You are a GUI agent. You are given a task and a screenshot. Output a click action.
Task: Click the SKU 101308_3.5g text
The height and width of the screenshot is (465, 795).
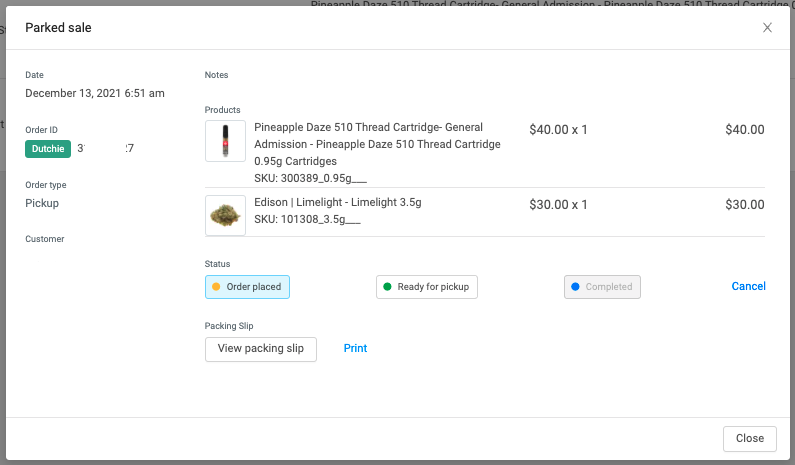click(x=307, y=219)
